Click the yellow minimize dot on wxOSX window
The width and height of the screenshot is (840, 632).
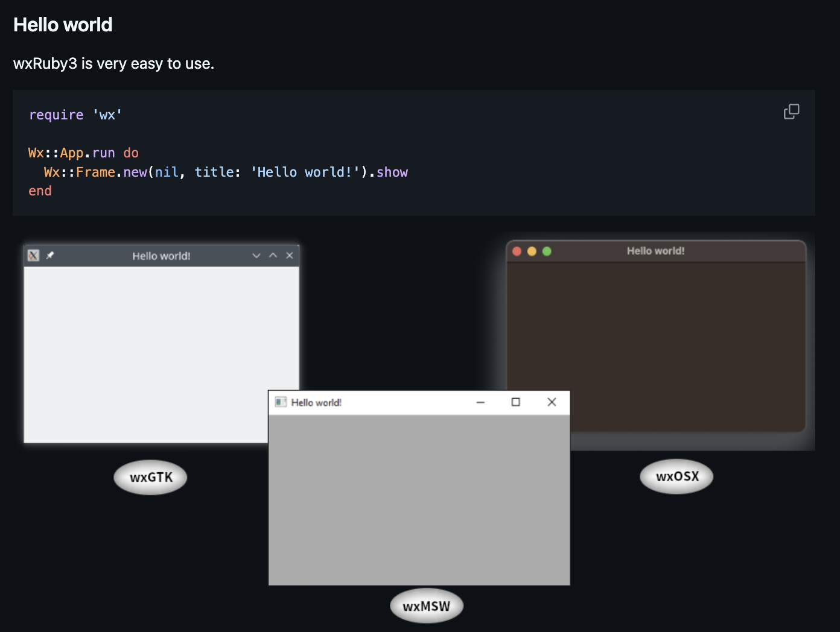(x=532, y=251)
